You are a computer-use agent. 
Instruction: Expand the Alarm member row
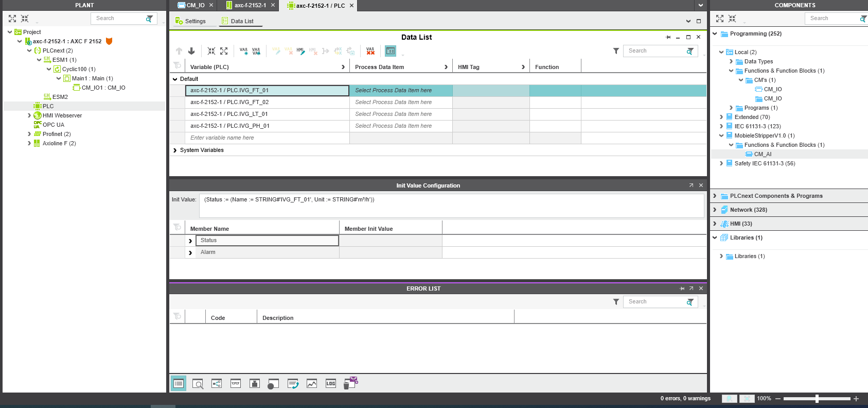pyautogui.click(x=190, y=252)
